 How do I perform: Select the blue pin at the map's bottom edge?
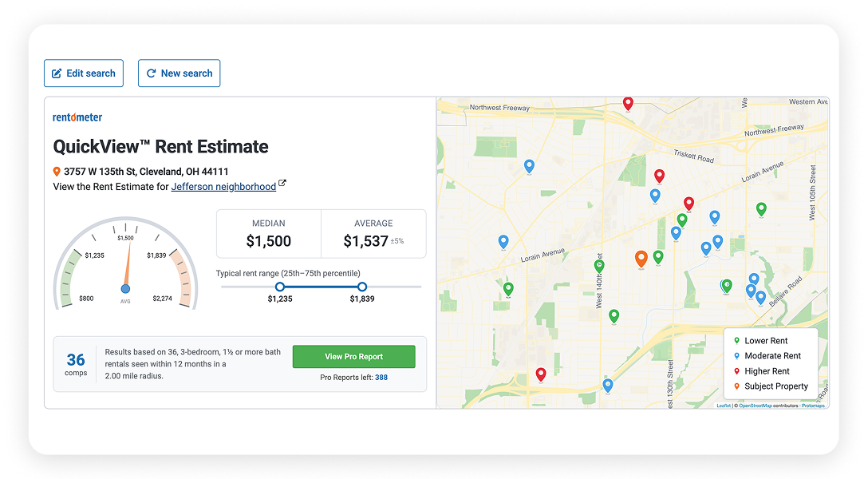pos(608,386)
